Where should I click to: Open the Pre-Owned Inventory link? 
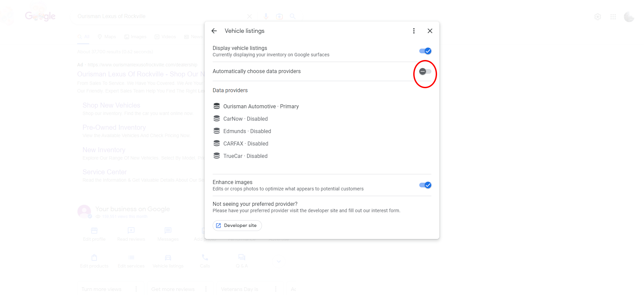point(114,127)
